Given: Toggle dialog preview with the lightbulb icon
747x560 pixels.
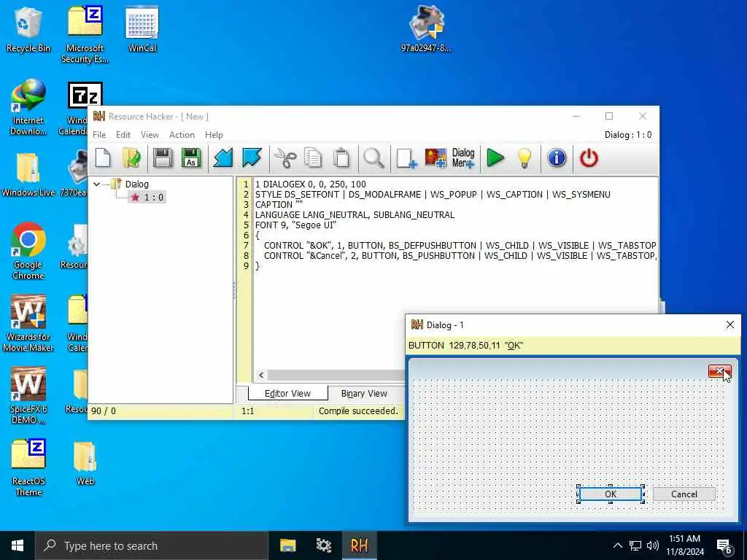Looking at the screenshot, I should pos(524,158).
